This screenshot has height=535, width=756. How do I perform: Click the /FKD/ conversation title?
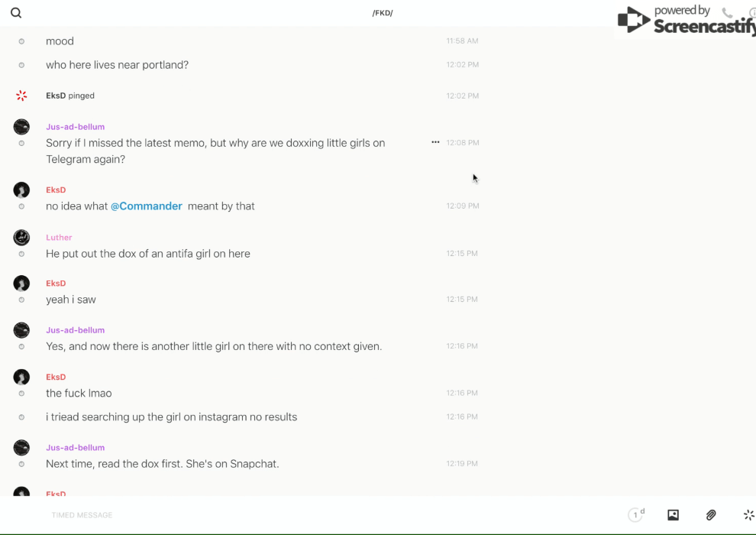click(383, 13)
